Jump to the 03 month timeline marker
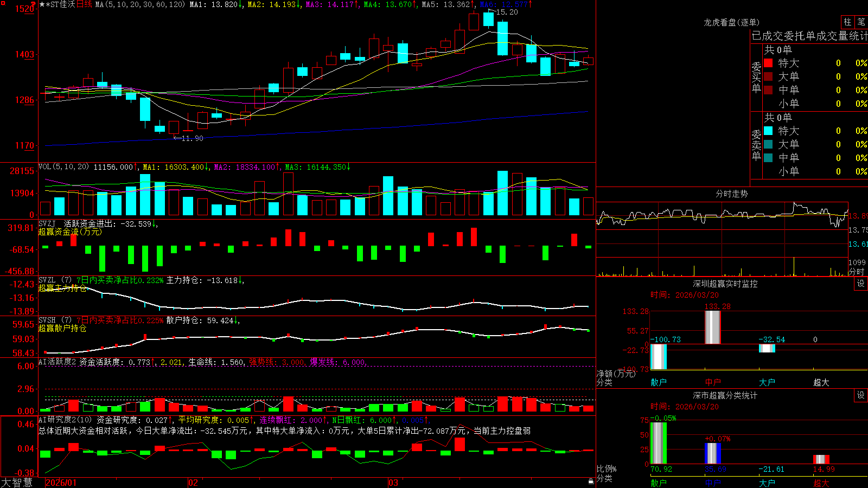This screenshot has width=868, height=488. pyautogui.click(x=393, y=483)
